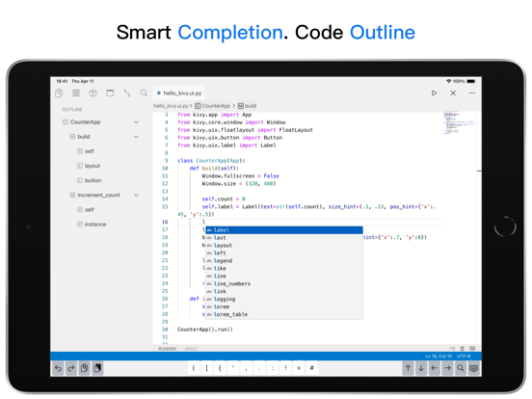Click the search magnifier in sidebar toolbar
532x399 pixels.
pyautogui.click(x=144, y=93)
